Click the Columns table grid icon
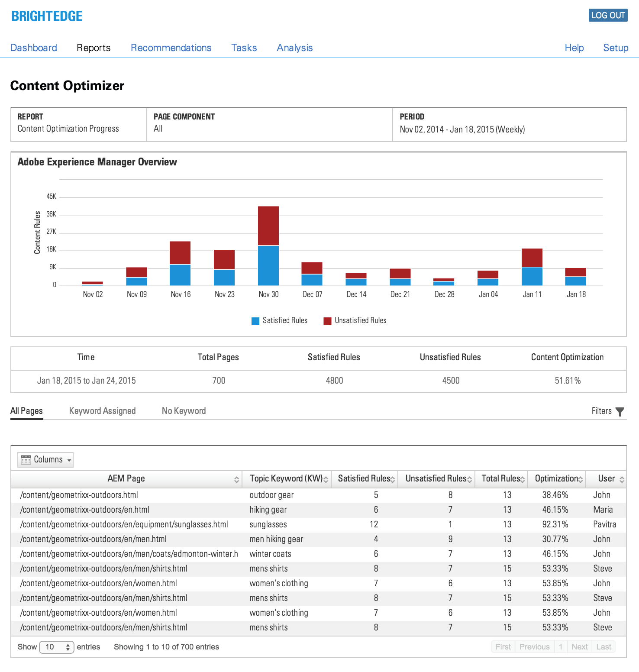This screenshot has height=672, width=639. 26,460
